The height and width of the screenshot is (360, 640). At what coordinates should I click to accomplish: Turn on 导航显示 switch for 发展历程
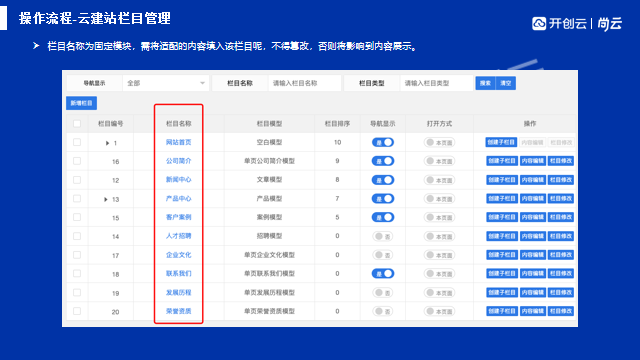383,292
